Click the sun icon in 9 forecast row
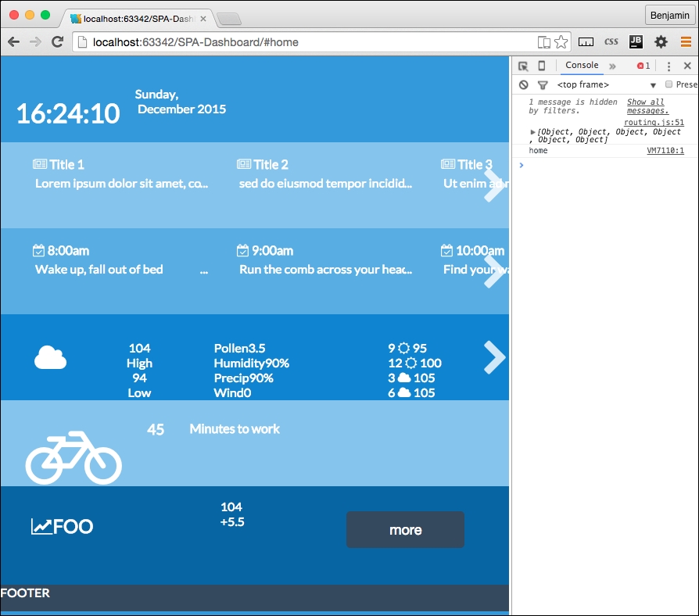Viewport: 699px width, 616px height. (404, 348)
